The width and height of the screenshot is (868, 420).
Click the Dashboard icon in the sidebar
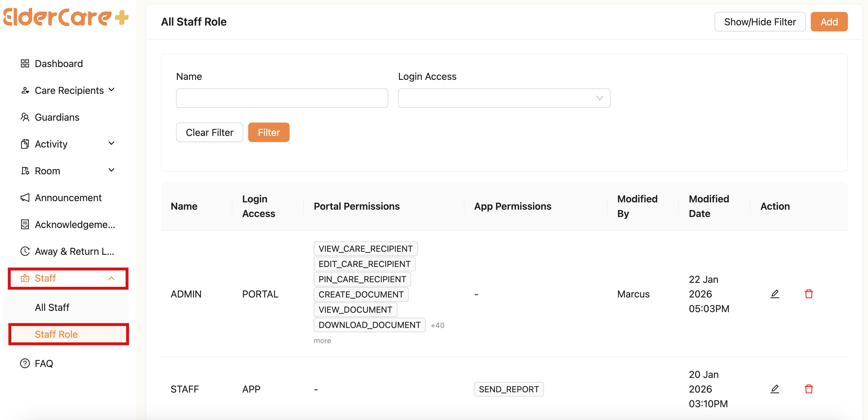[25, 63]
